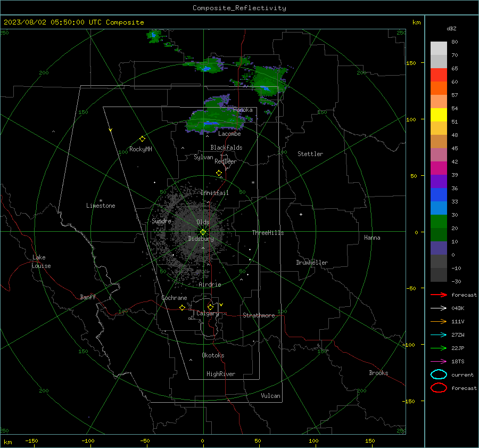This screenshot has height=448, width=479.
Task: Click the radar center diamond at Didsbury
Action: [x=203, y=232]
